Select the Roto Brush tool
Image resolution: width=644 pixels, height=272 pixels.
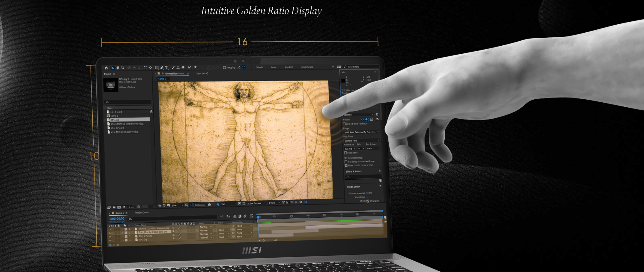[x=189, y=67]
